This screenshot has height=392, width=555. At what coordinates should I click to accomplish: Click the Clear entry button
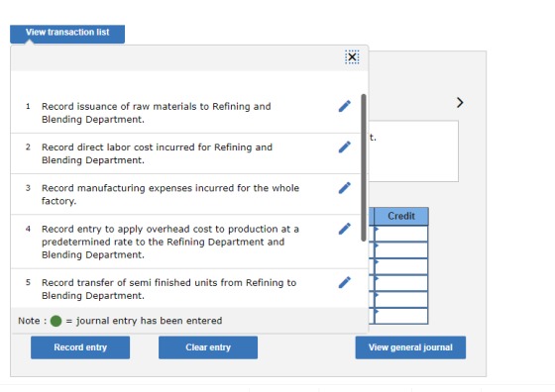pos(208,347)
